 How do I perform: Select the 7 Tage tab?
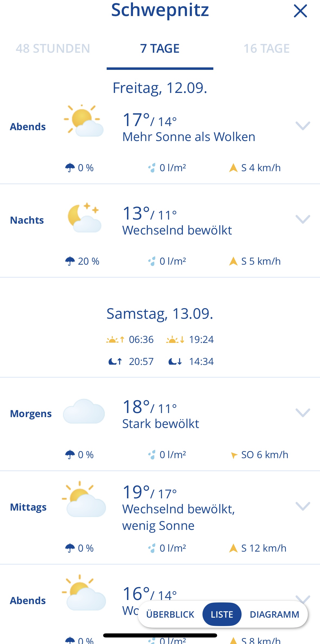(160, 49)
